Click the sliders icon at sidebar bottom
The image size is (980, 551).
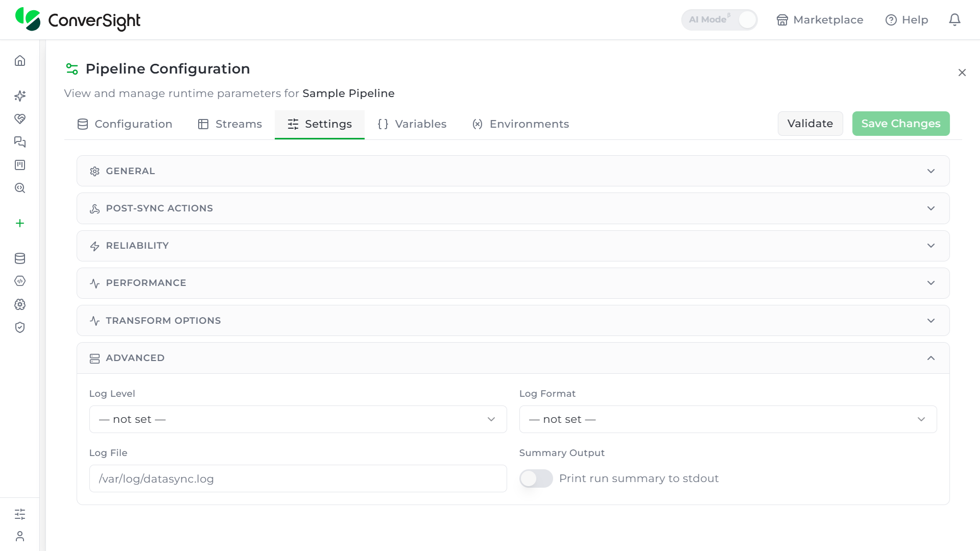click(x=20, y=514)
